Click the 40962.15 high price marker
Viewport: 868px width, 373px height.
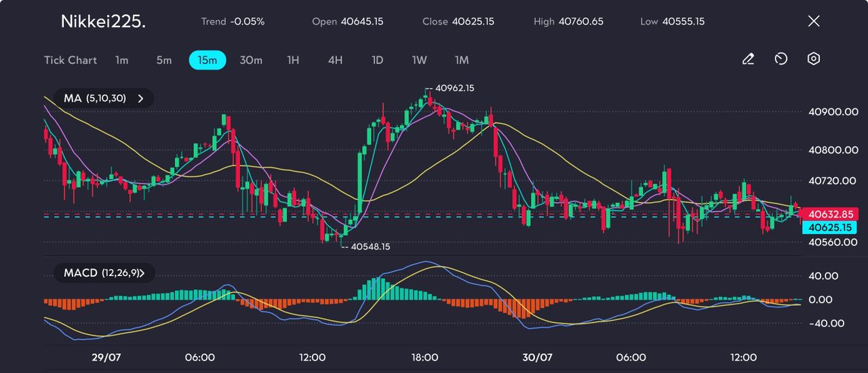tap(454, 88)
